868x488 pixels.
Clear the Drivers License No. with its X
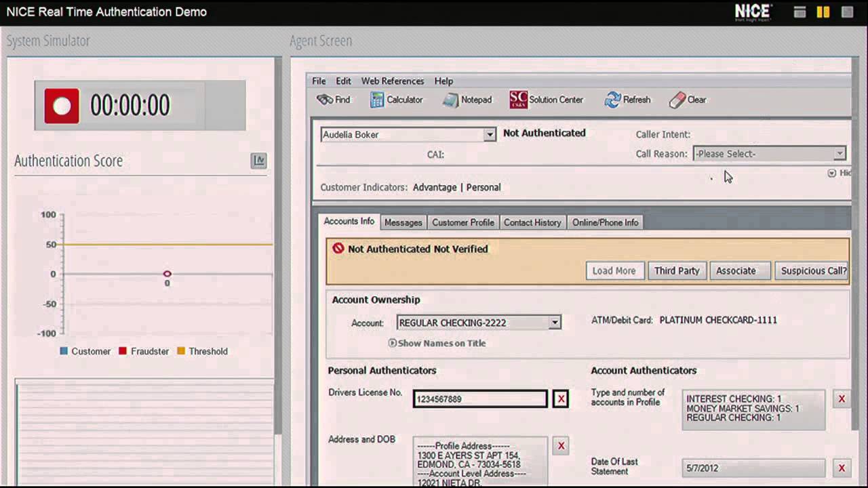[x=561, y=399]
